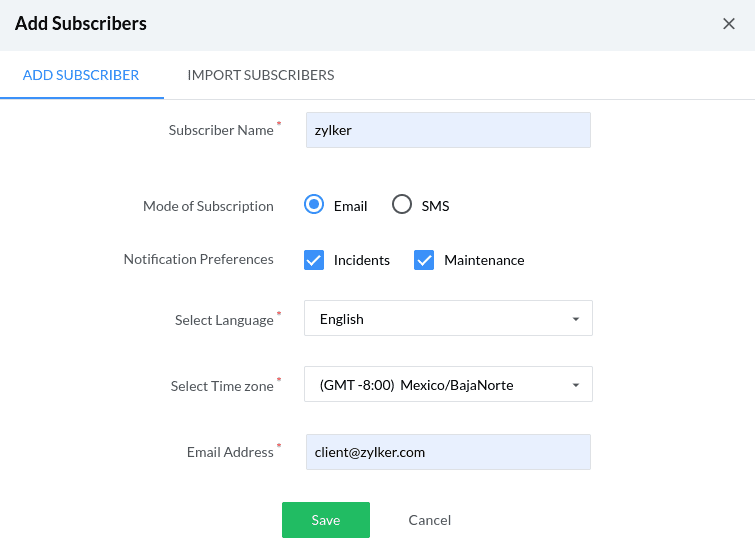Expand the Select Time zone dropdown
Viewport: 755px width, 551px height.
[x=448, y=385]
